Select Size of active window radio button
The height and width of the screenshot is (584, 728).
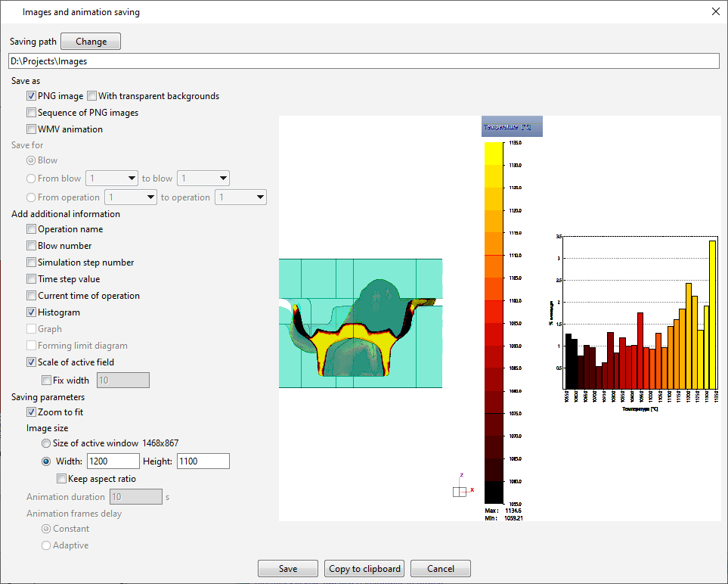click(47, 443)
